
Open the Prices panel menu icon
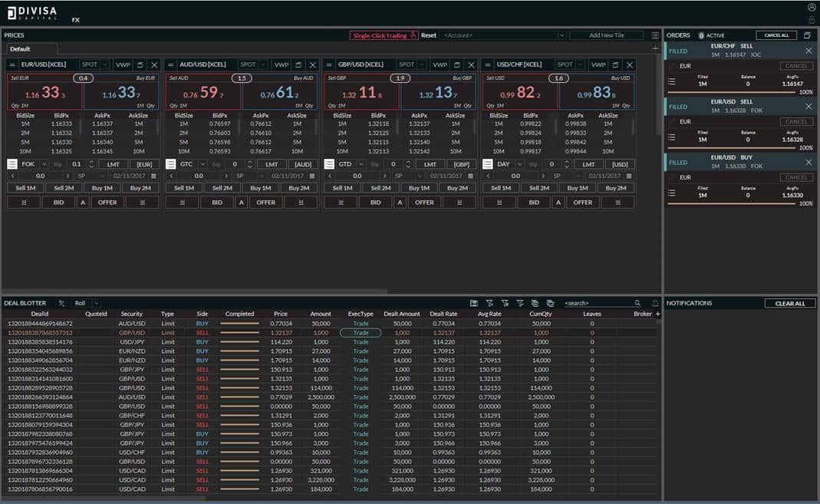click(655, 35)
